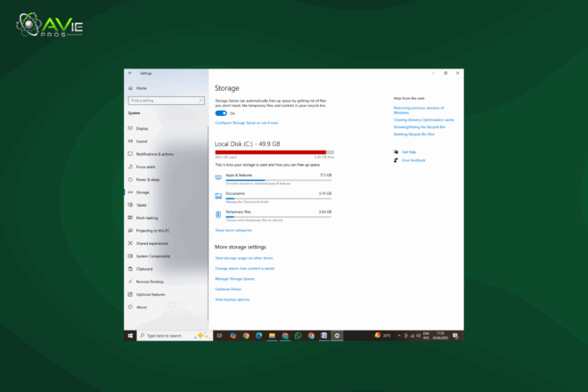
Task: Open the notification center icon
Action: (455, 336)
